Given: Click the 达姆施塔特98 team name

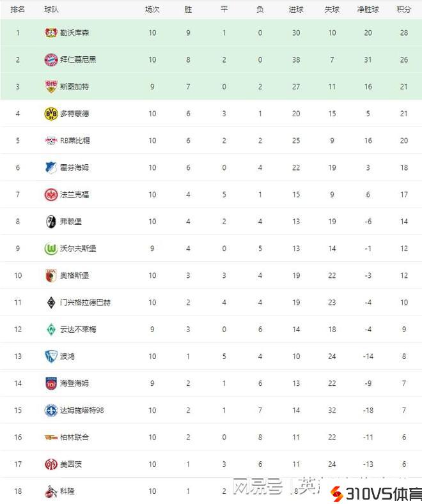Looking at the screenshot, I should [82, 410].
